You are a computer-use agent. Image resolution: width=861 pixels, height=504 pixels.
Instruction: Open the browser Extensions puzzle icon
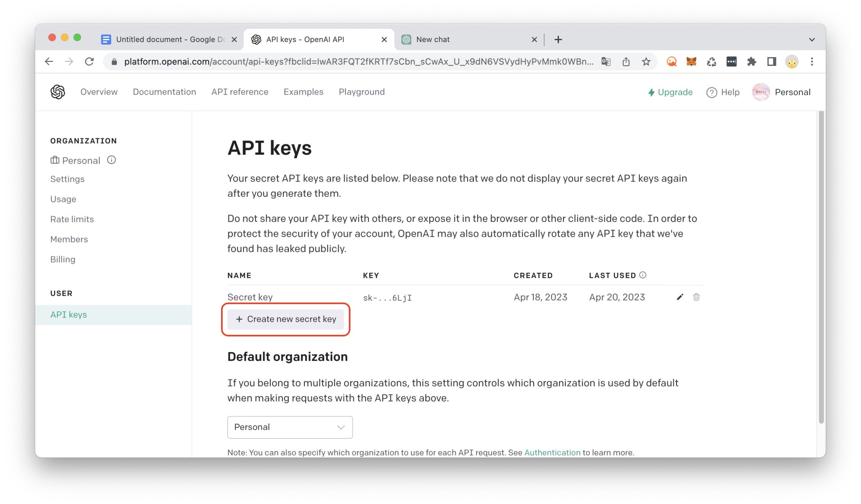(x=751, y=62)
